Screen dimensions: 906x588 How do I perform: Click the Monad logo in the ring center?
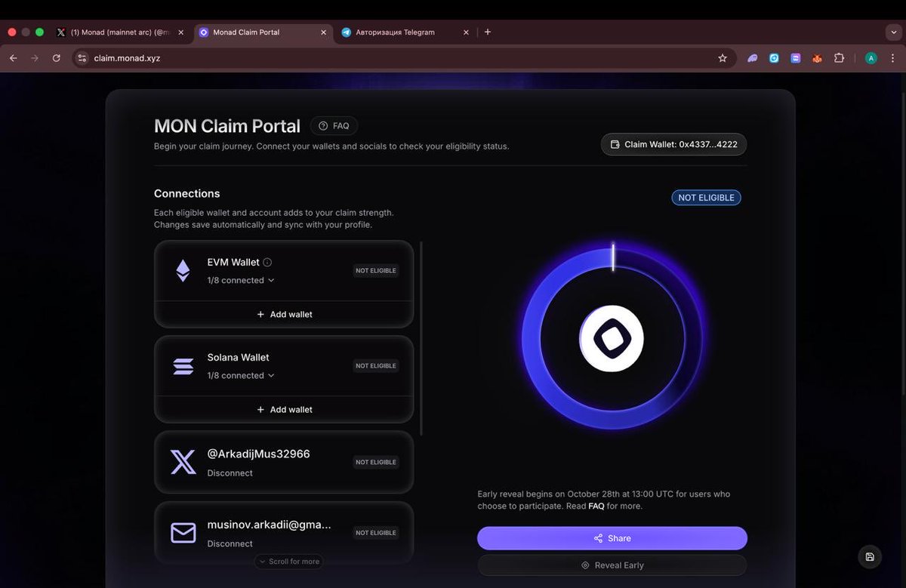pos(612,338)
